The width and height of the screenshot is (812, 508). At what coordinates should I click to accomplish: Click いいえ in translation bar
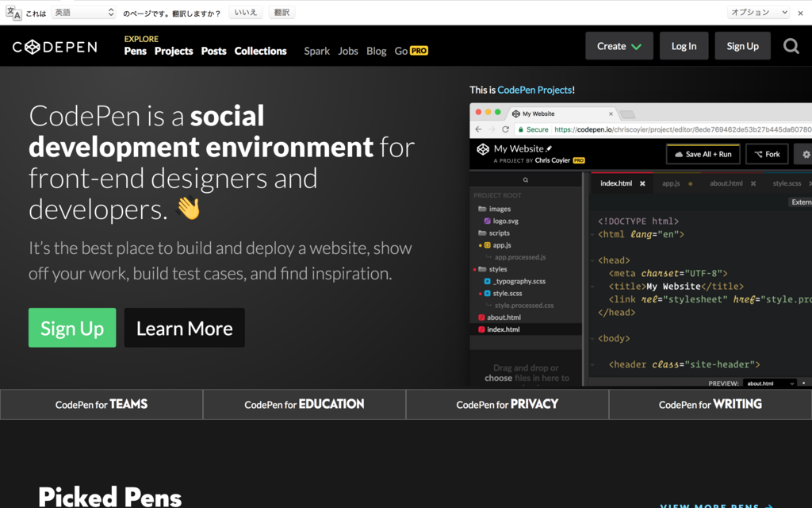point(246,13)
